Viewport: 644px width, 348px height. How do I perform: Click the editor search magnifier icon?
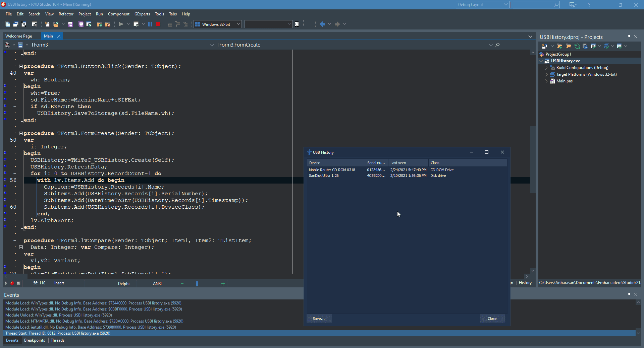(497, 45)
